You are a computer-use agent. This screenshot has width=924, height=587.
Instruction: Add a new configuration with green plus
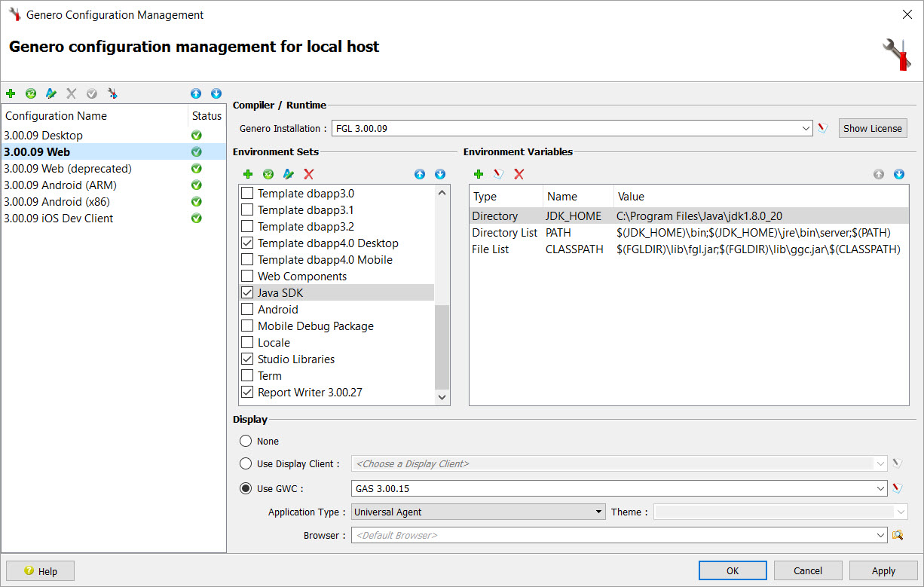pyautogui.click(x=11, y=93)
